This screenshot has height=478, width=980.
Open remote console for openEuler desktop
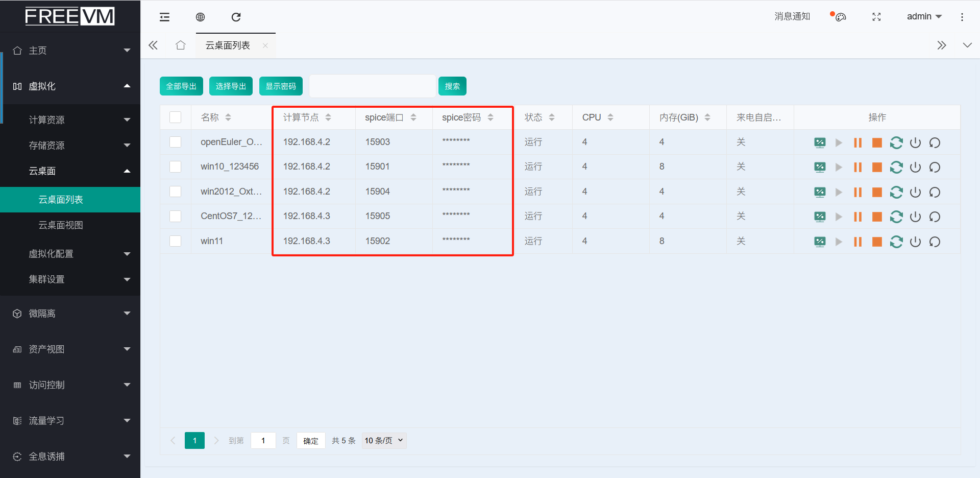click(x=820, y=143)
